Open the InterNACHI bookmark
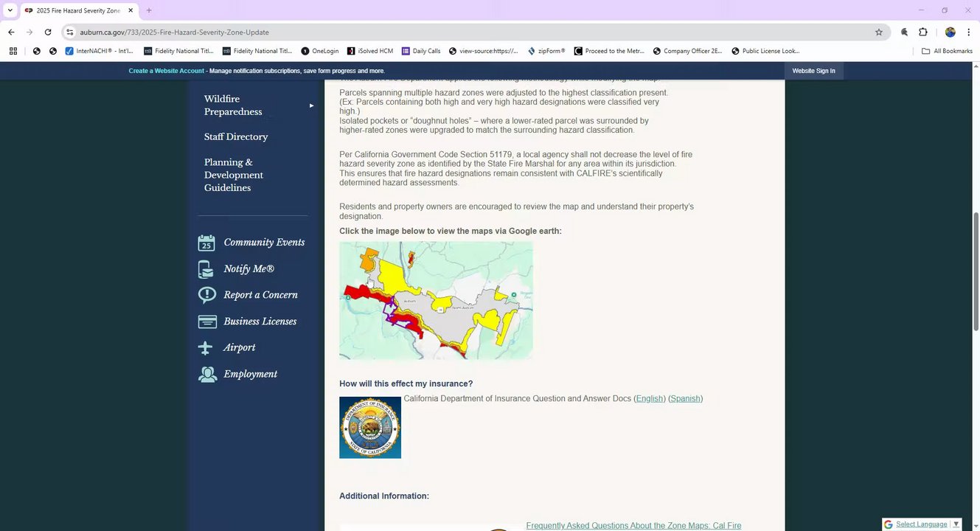 point(100,51)
